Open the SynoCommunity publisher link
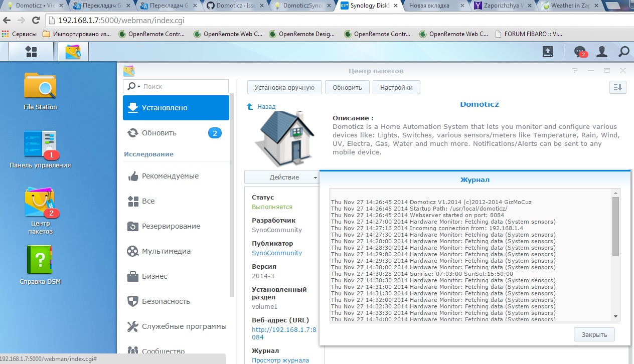Screen dimensions: 634x364 click(x=277, y=253)
